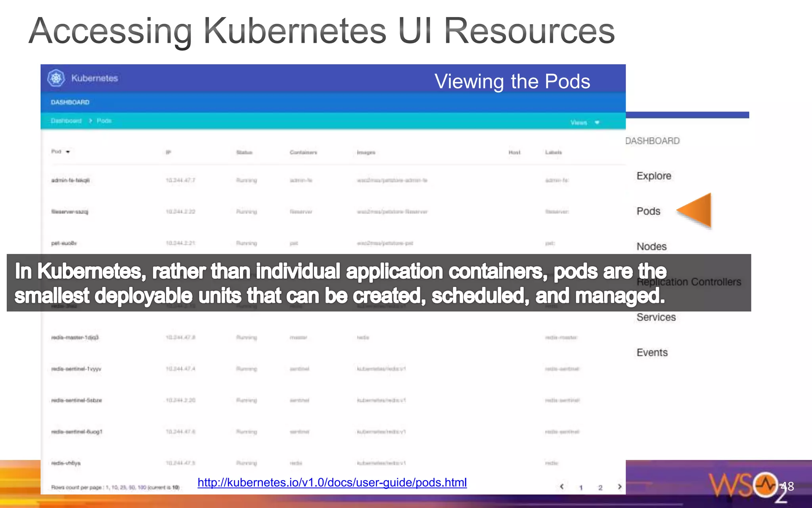
Task: Click the Labels column header
Action: pyautogui.click(x=553, y=152)
